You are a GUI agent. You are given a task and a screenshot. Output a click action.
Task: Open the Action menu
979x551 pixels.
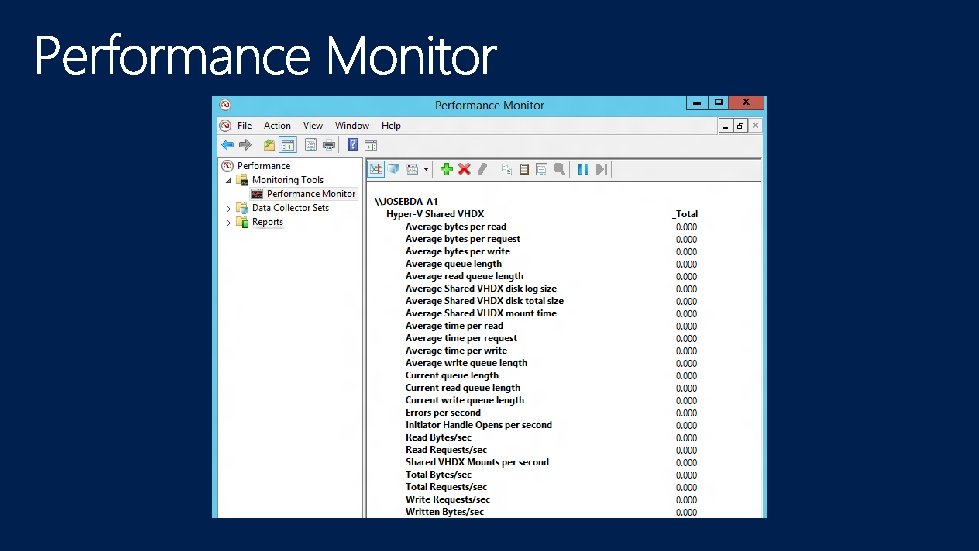click(x=277, y=125)
